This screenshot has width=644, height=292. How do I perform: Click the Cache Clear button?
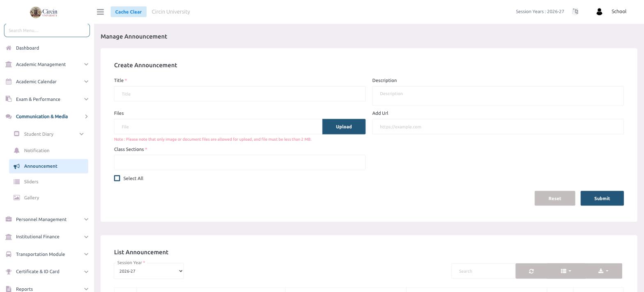(128, 12)
